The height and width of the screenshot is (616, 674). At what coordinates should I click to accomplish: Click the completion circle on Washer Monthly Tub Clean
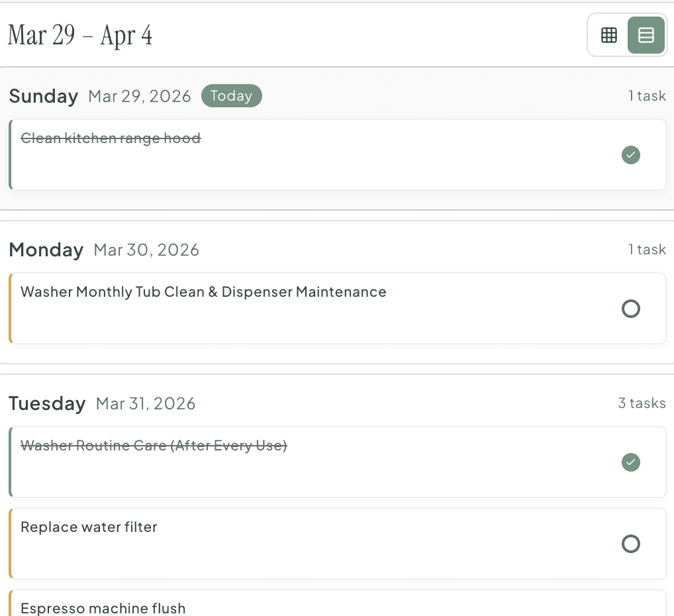(630, 309)
